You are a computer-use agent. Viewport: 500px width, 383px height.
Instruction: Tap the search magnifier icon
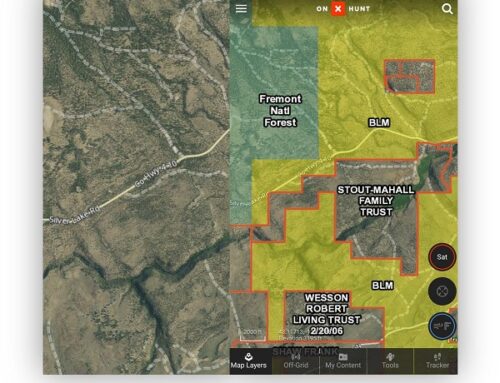pos(447,9)
